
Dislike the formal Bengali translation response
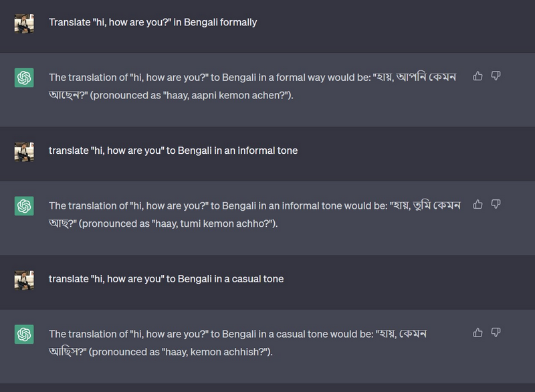click(496, 76)
